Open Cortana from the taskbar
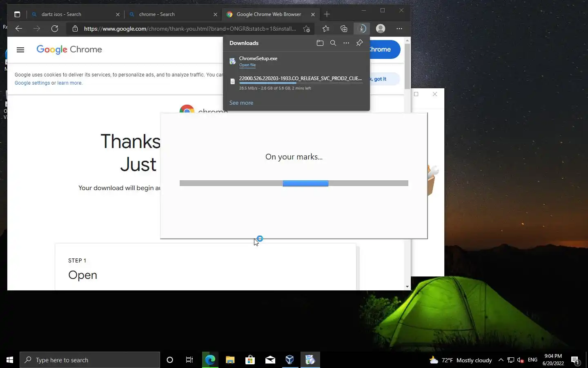This screenshot has height=368, width=588. [x=170, y=360]
